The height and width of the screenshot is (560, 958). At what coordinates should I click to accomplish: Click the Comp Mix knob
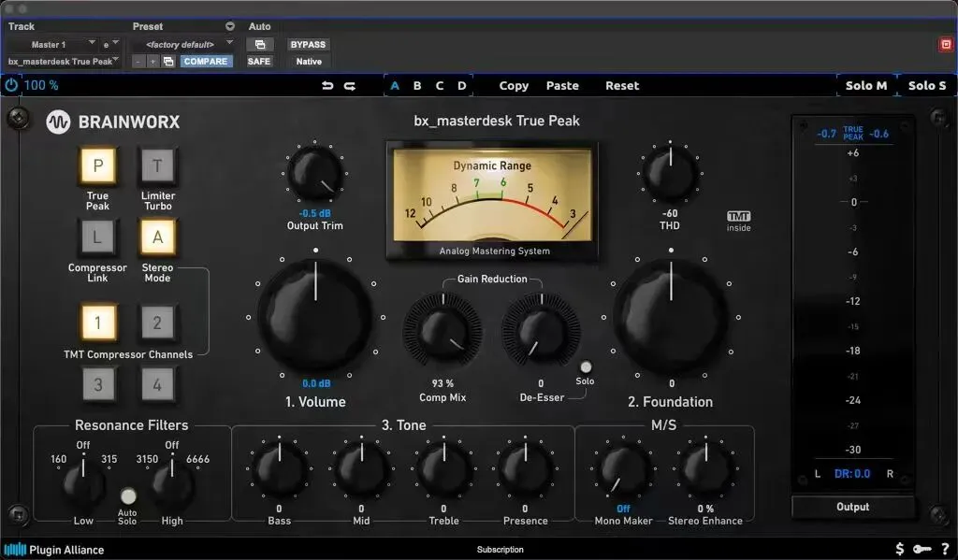[443, 332]
